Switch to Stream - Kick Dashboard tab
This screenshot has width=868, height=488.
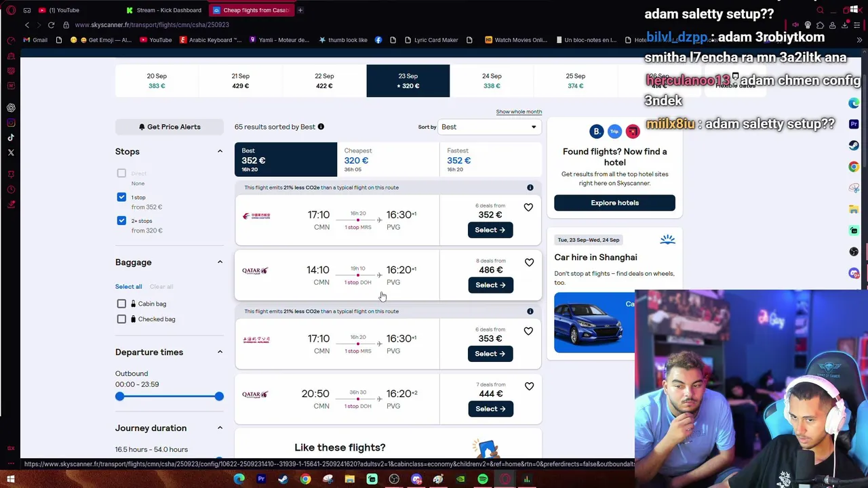pos(164,10)
